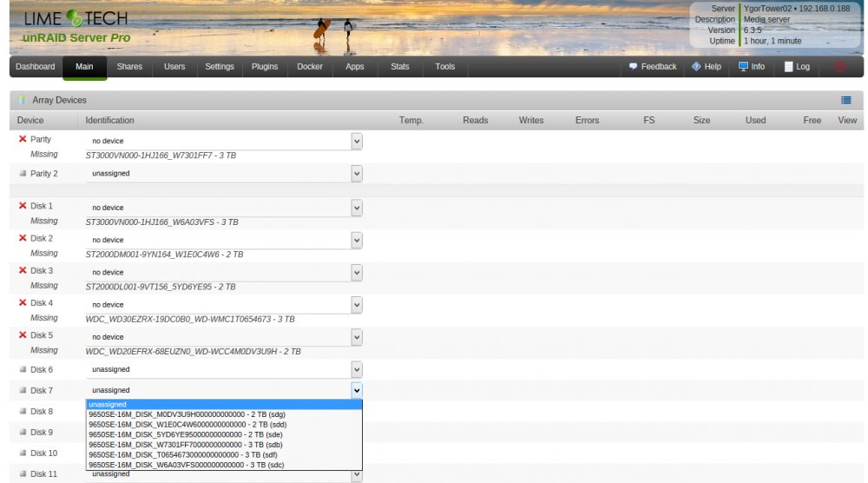Viewport: 868px width, 483px height.
Task: Click the Disk 1 device label
Action: (x=42, y=206)
